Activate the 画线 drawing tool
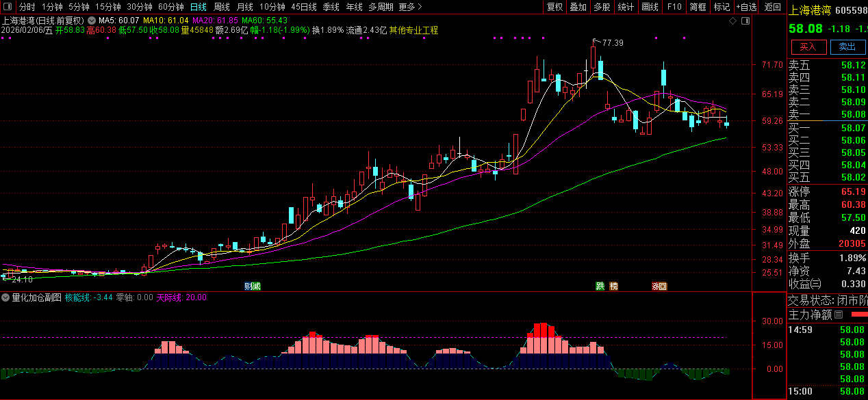 pyautogui.click(x=650, y=7)
